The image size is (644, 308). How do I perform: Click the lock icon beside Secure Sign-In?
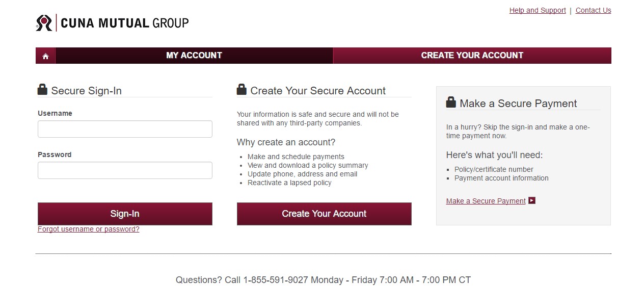[42, 89]
